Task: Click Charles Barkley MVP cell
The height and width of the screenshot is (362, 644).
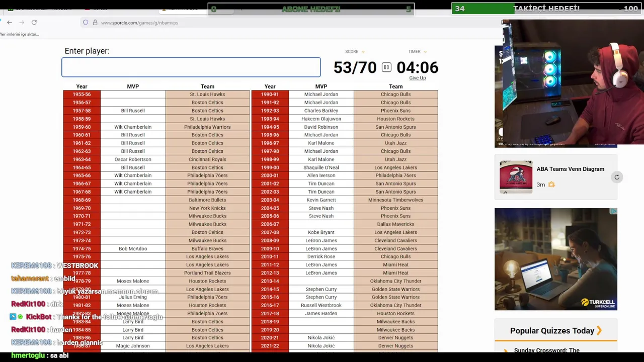Action: click(321, 111)
